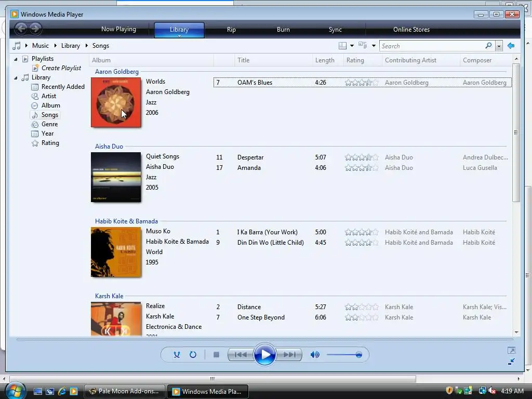The width and height of the screenshot is (532, 399).
Task: Go to previous track button
Action: (x=241, y=354)
